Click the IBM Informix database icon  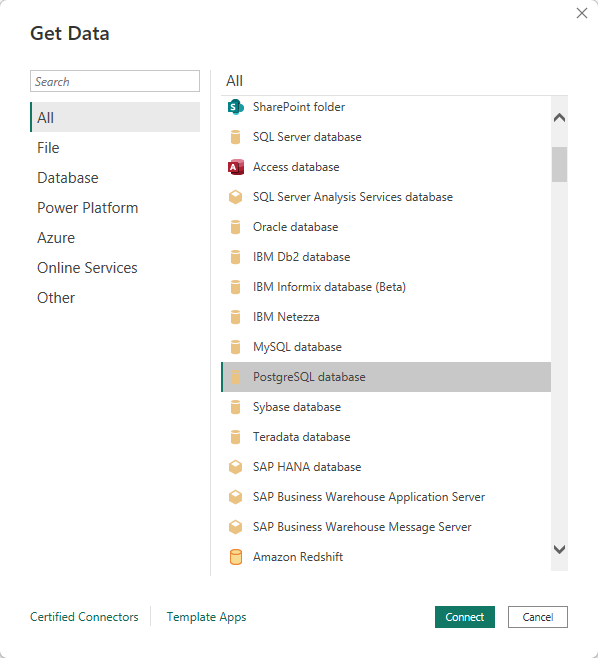[x=235, y=287]
